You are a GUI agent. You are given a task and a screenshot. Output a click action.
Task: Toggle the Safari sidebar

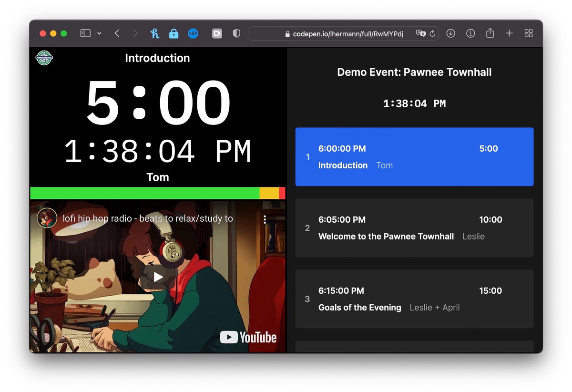[85, 33]
